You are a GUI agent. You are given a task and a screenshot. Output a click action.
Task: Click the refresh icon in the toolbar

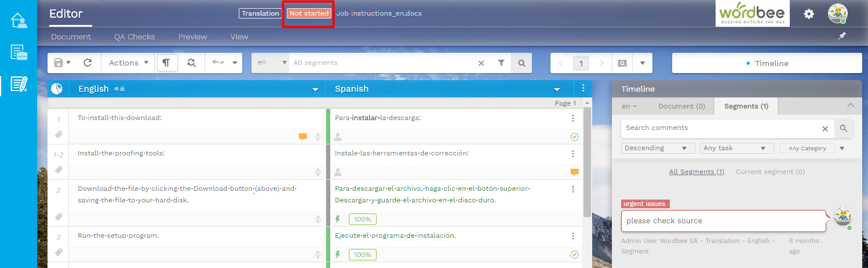[88, 63]
